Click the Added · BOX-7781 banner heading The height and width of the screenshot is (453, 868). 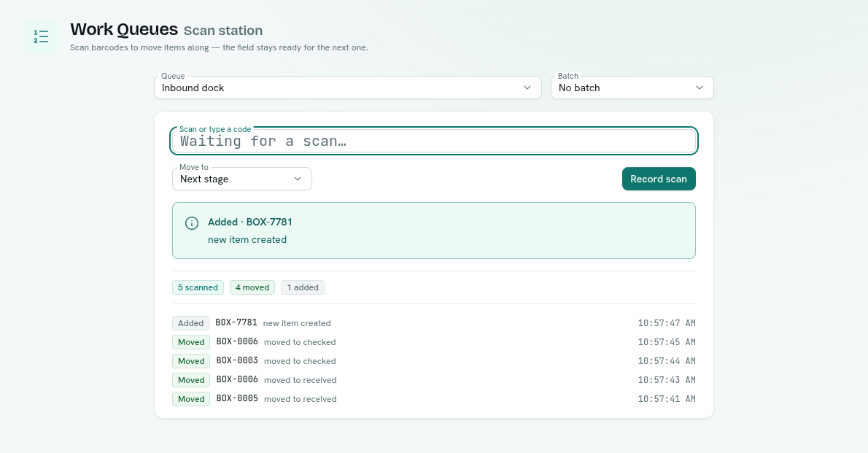(250, 222)
